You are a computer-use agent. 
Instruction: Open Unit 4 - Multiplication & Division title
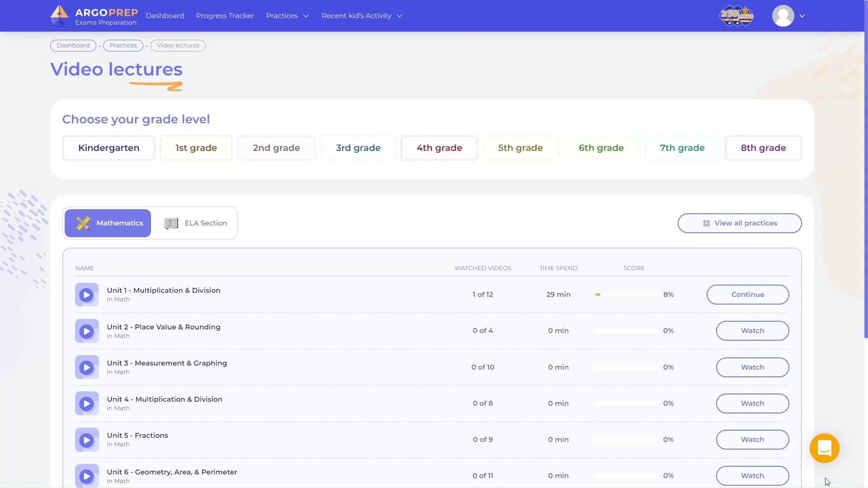click(165, 399)
